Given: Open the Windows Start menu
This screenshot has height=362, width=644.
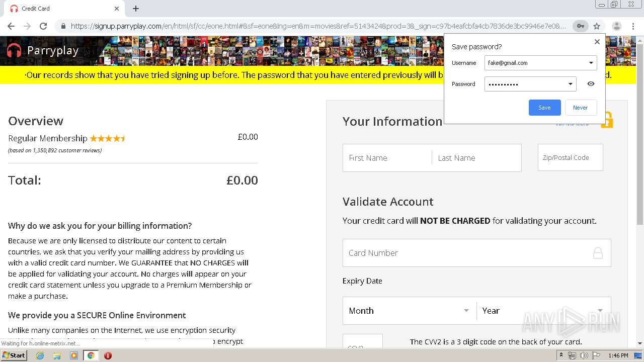Looking at the screenshot, I should click(x=14, y=355).
